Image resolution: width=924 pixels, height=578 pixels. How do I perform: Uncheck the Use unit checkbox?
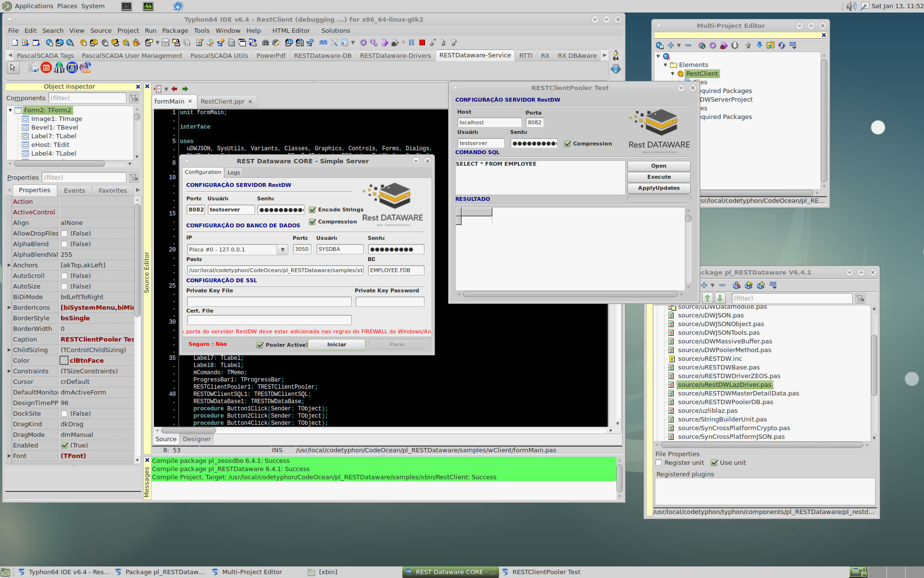point(714,463)
